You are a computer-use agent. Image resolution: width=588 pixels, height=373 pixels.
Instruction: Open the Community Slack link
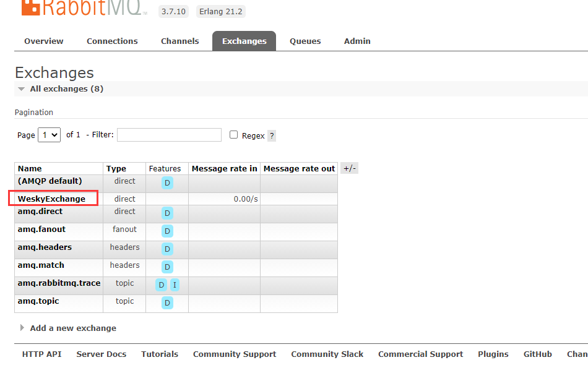pyautogui.click(x=327, y=354)
